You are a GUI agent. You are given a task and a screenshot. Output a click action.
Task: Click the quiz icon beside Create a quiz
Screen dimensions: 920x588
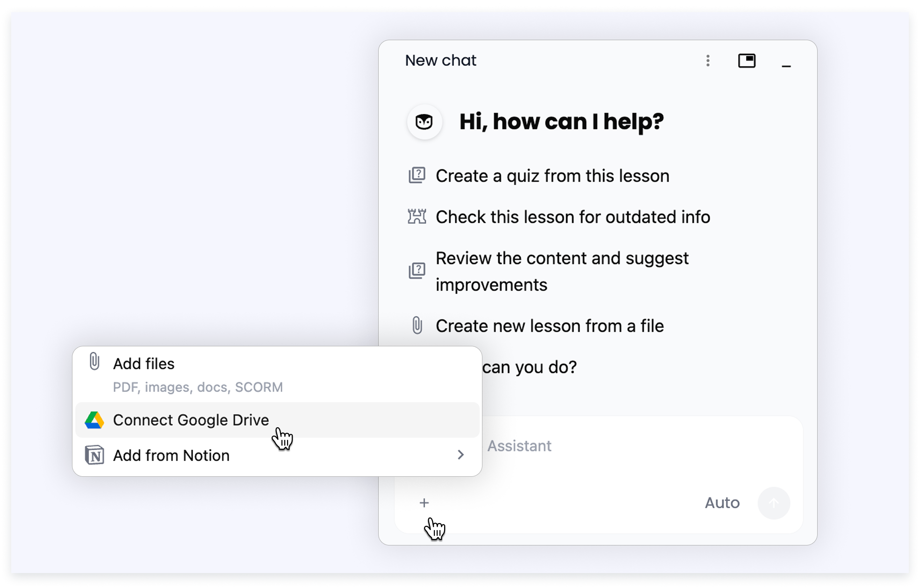[417, 176]
